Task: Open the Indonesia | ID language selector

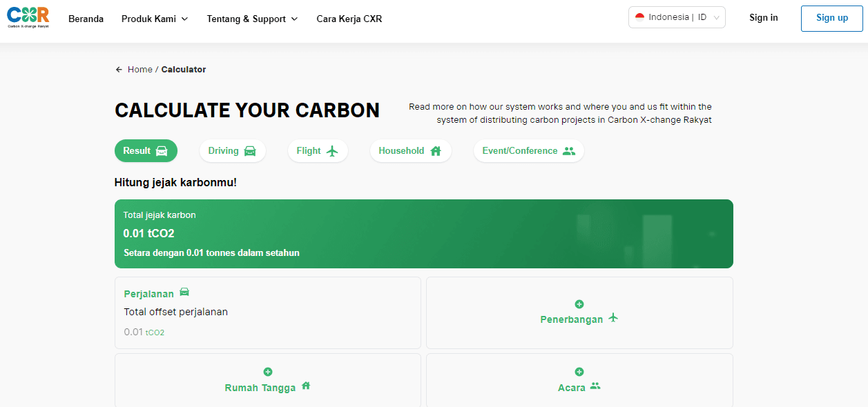Action: (677, 17)
